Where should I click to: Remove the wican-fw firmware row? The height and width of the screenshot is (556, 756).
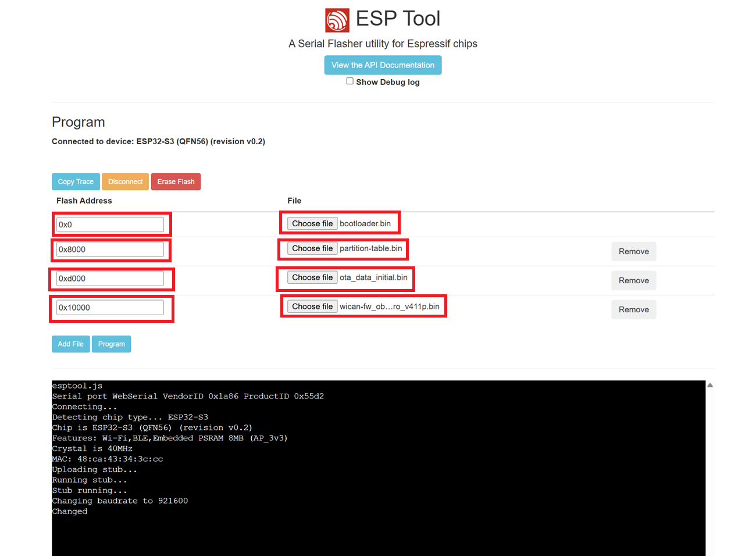click(633, 309)
